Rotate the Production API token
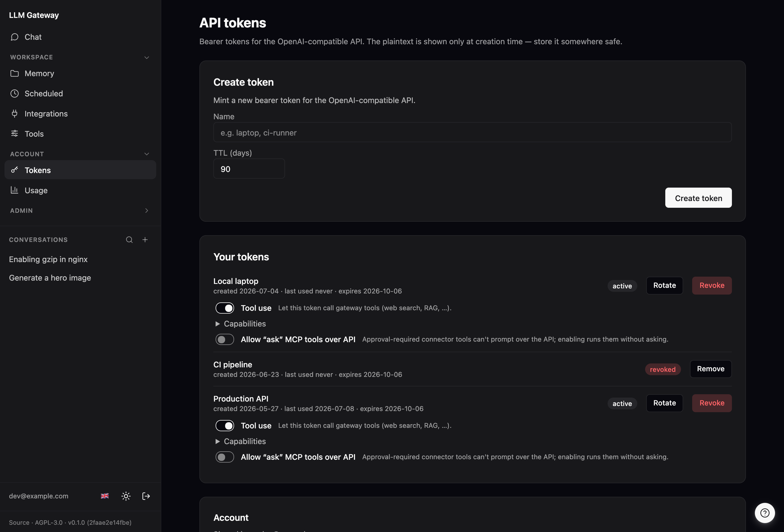The width and height of the screenshot is (784, 532). [x=664, y=403]
